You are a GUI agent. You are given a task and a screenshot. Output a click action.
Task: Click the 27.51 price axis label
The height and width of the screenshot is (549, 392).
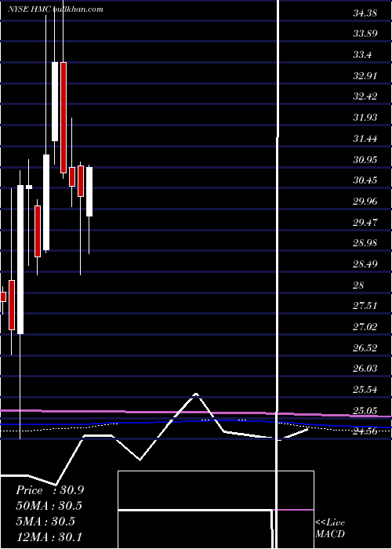pyautogui.click(x=365, y=306)
